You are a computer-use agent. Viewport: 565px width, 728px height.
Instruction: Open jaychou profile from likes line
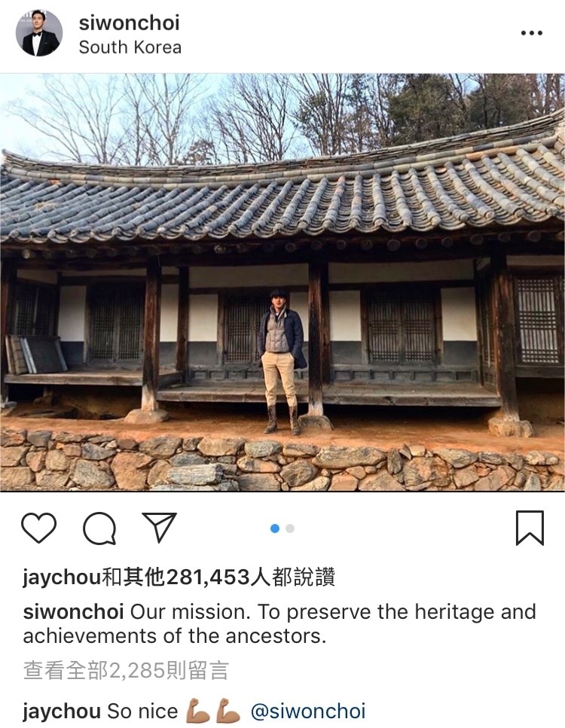click(x=61, y=578)
